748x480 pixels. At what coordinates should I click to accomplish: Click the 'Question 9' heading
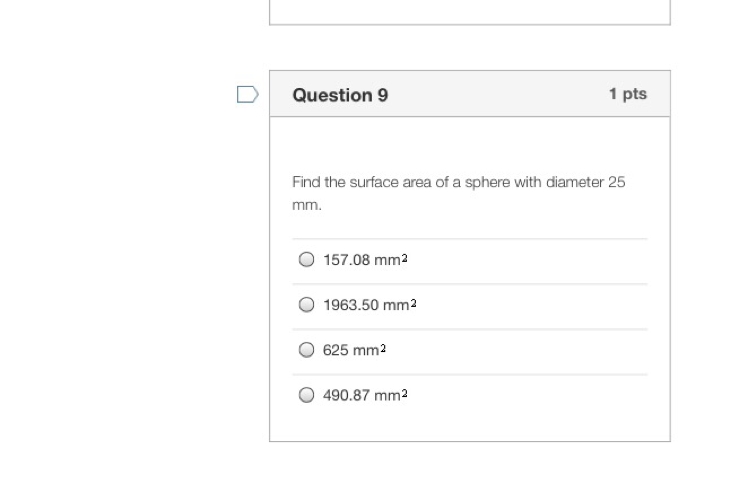(x=340, y=95)
